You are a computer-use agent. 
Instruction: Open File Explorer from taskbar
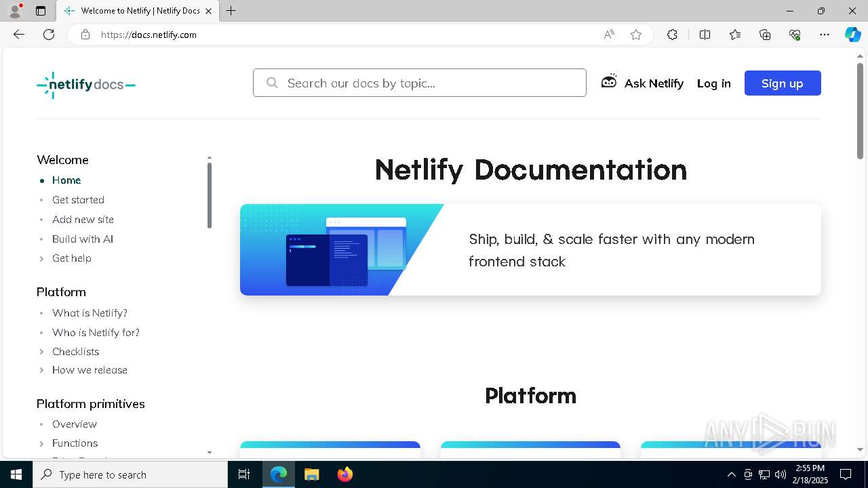tap(311, 474)
